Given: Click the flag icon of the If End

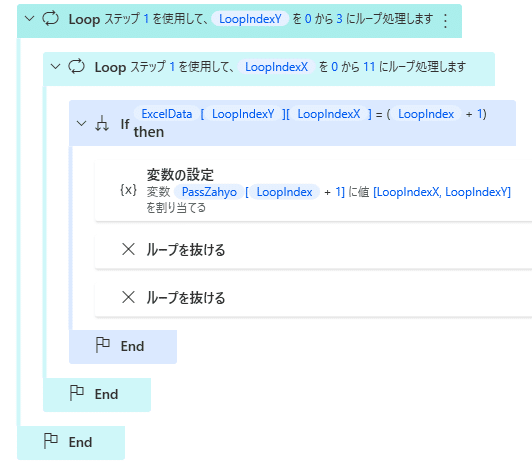Looking at the screenshot, I should click(102, 345).
